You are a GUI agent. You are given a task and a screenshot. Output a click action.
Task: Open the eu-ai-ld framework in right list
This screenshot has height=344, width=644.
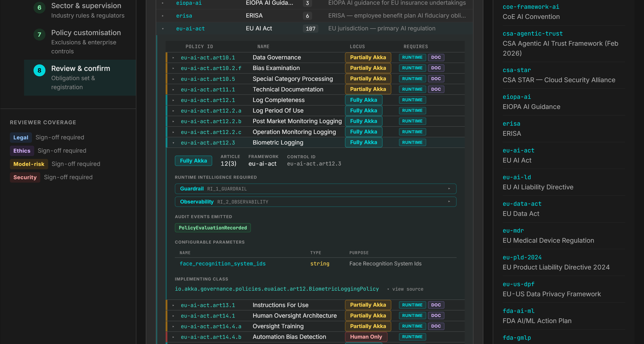(x=516, y=177)
